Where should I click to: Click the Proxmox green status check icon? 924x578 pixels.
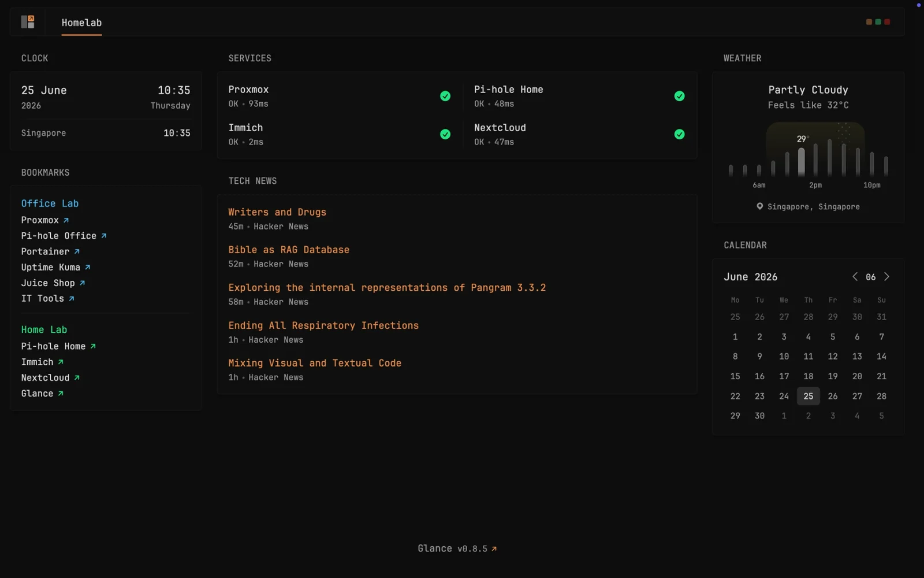[x=445, y=96]
